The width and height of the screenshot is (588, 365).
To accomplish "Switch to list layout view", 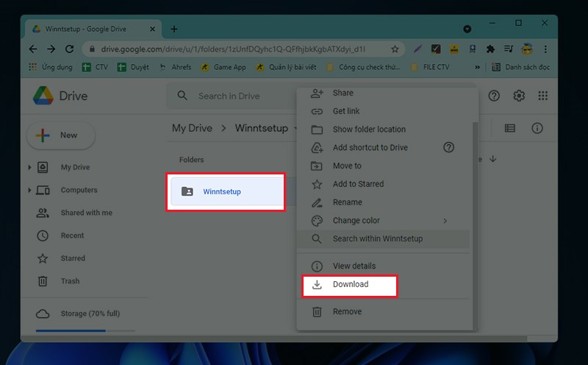I will coord(510,129).
